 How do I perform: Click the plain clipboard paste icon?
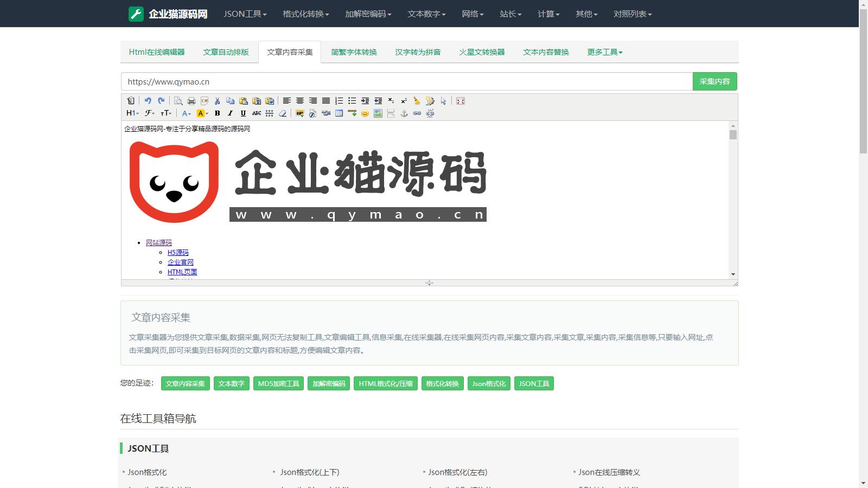[x=244, y=101]
